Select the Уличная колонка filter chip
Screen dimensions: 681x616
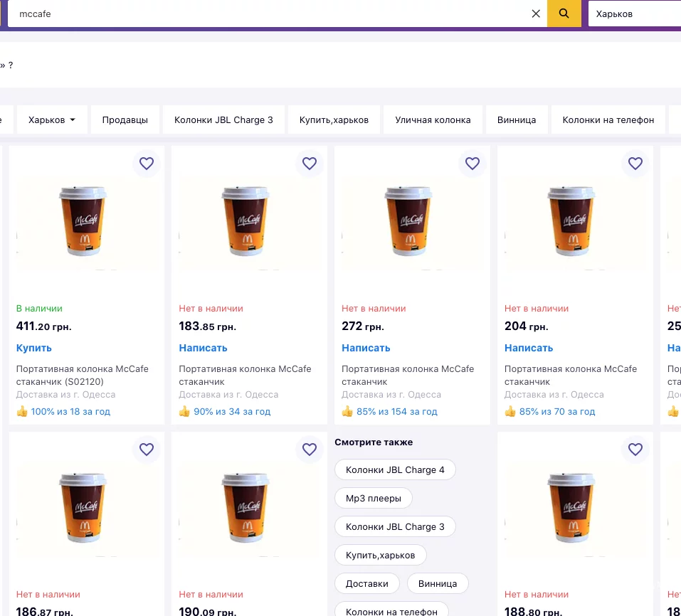coord(433,120)
